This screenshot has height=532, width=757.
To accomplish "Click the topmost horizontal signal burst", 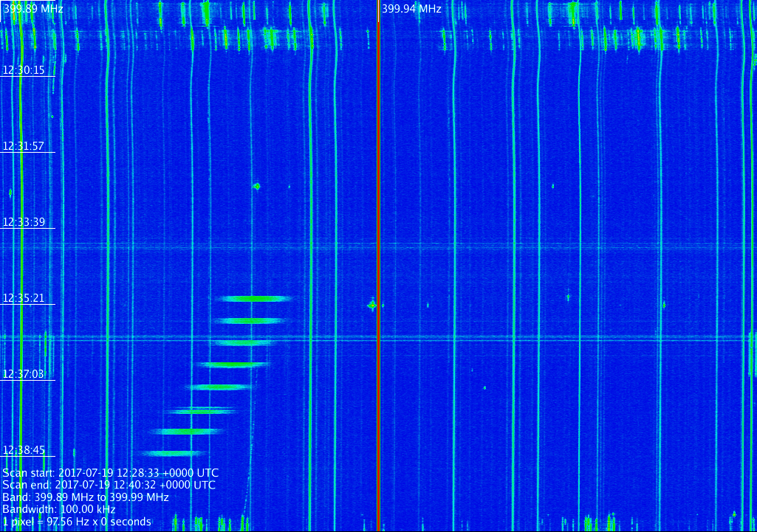I will pyautogui.click(x=256, y=299).
